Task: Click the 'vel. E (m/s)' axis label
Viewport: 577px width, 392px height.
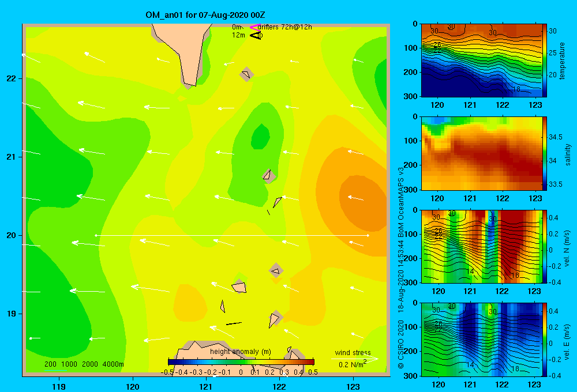Action: 567,341
